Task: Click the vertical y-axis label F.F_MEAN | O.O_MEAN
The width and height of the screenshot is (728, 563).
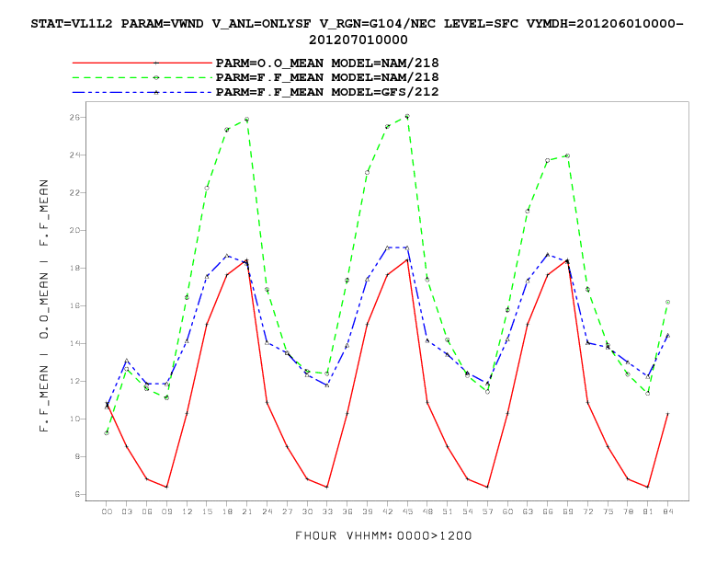Action: pyautogui.click(x=44, y=305)
